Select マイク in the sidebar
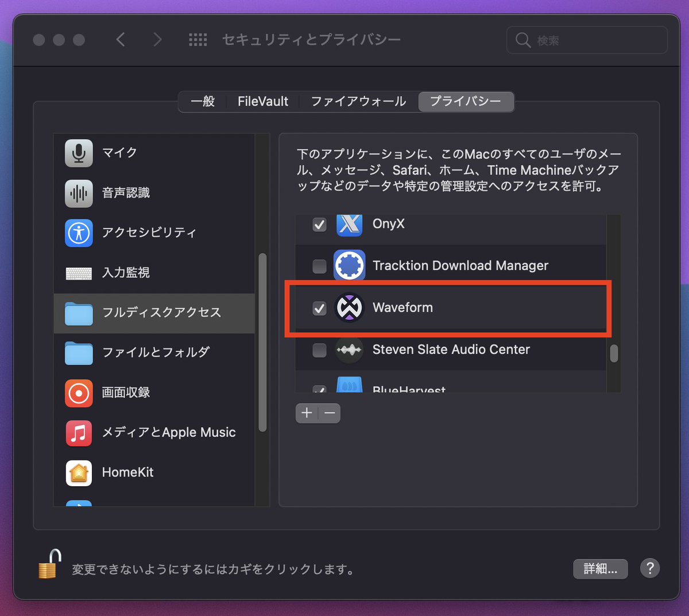This screenshot has width=689, height=616. click(x=154, y=153)
